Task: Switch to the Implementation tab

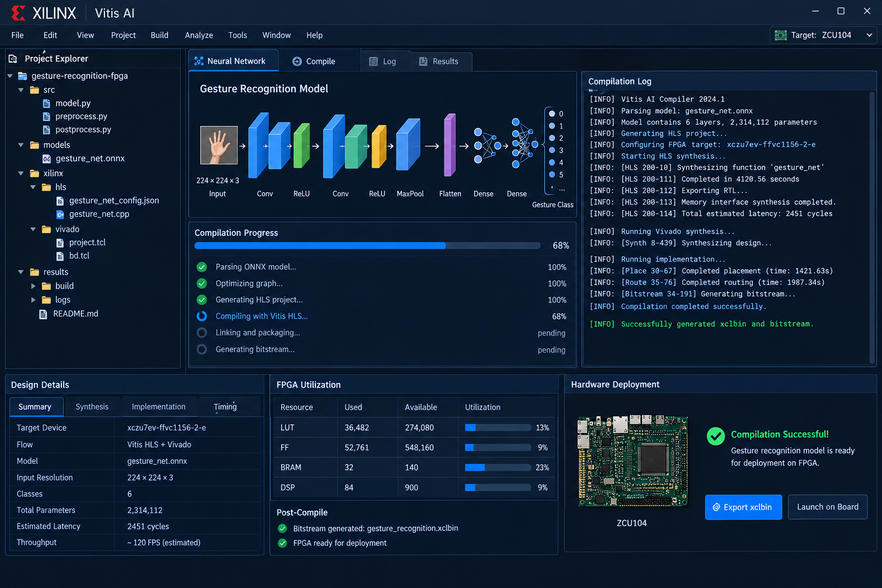Action: click(x=158, y=407)
